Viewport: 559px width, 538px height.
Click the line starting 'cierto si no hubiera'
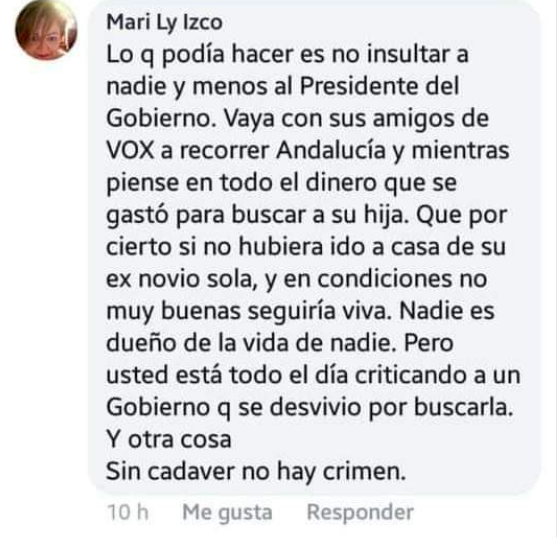(x=306, y=247)
